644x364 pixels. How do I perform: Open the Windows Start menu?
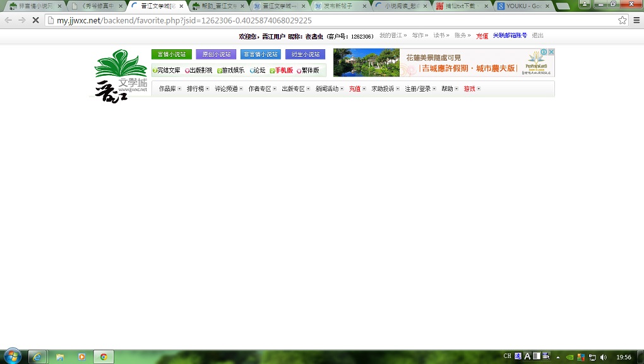pyautogui.click(x=11, y=356)
